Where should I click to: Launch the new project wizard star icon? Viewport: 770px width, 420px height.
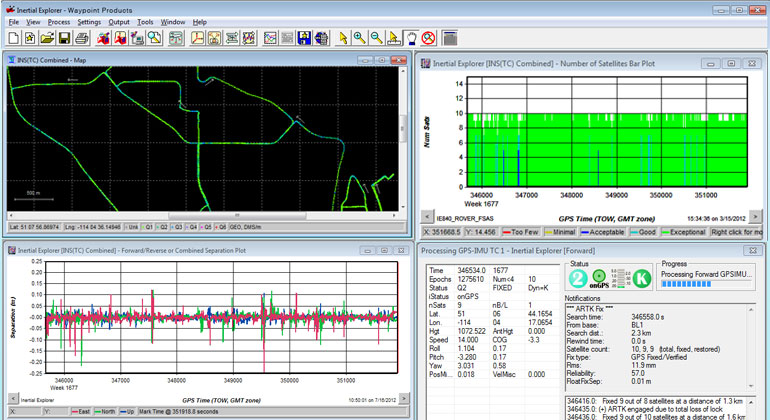(x=30, y=38)
